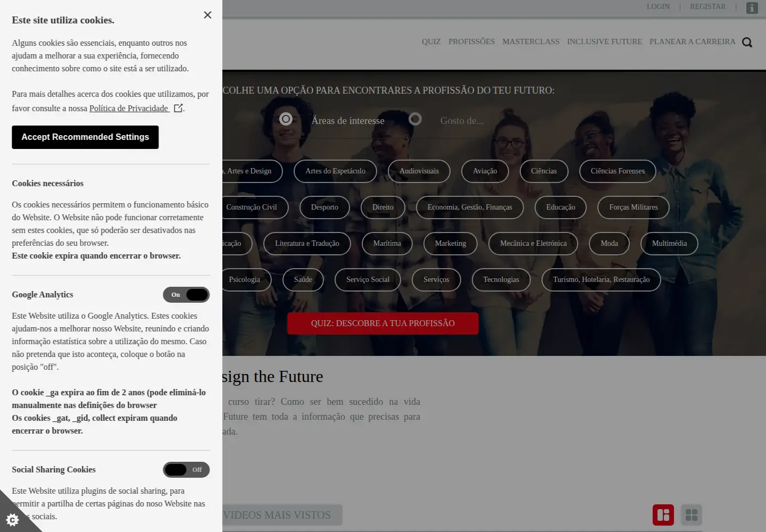Screen dimensions: 766x532
Task: Go to LOGIN page
Action: coord(658,6)
